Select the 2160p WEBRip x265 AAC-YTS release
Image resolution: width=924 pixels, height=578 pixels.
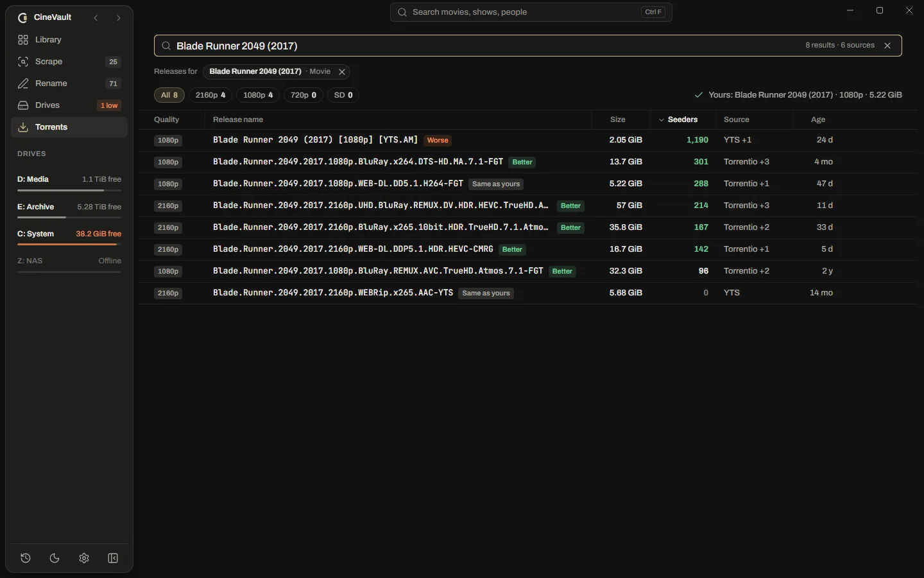click(x=527, y=293)
